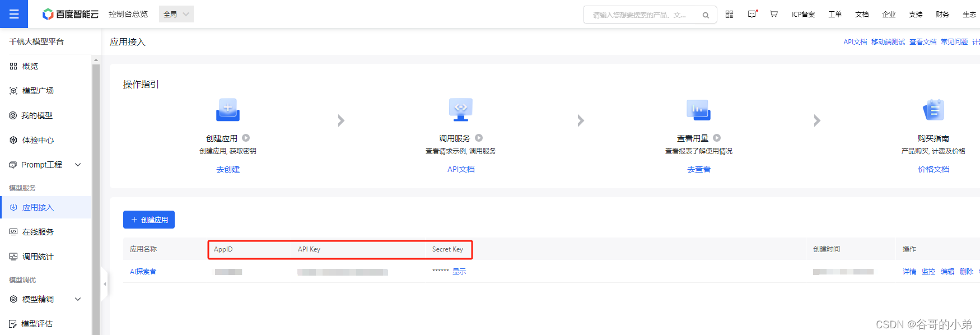
Task: Open the 文档 top menu
Action: coord(862,15)
